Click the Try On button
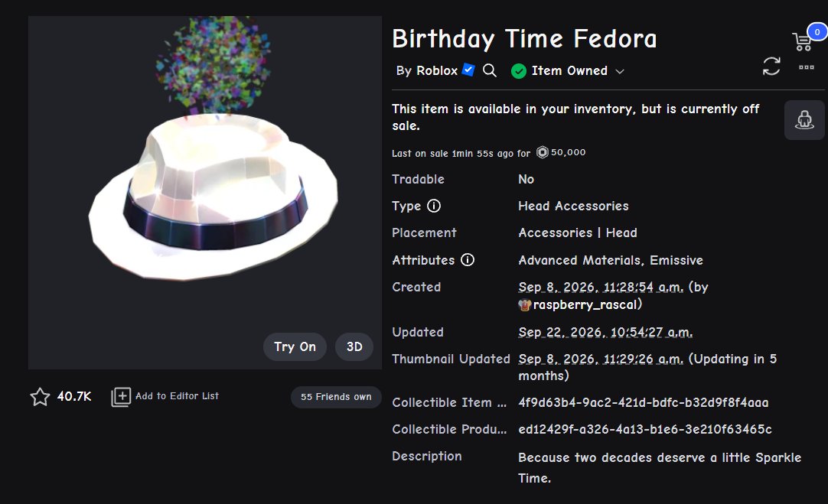Screen dimensions: 828x504 tap(295, 346)
